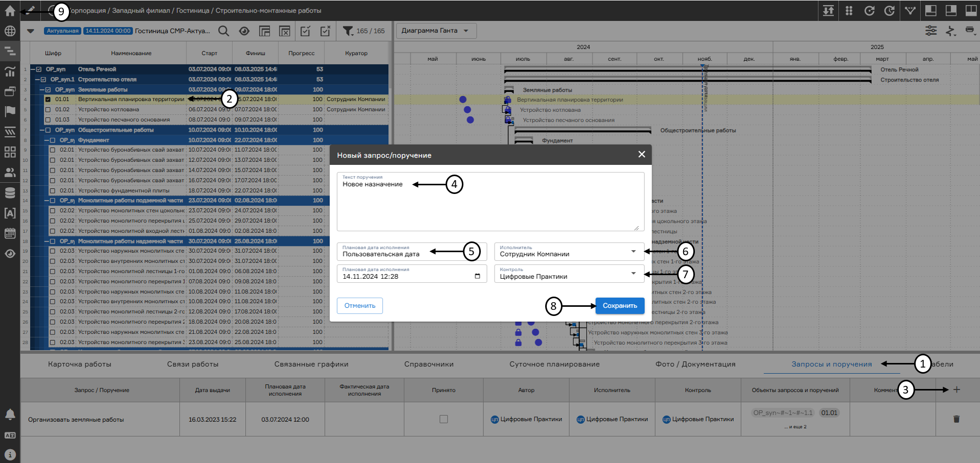Click the dots grid icon in the header
Viewport: 980px width, 463px height.
849,11
